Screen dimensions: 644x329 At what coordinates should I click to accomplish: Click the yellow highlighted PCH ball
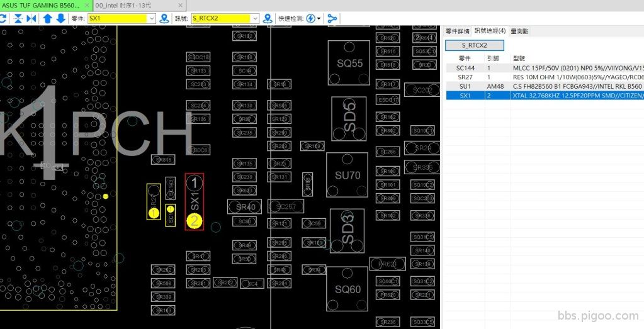click(106, 196)
